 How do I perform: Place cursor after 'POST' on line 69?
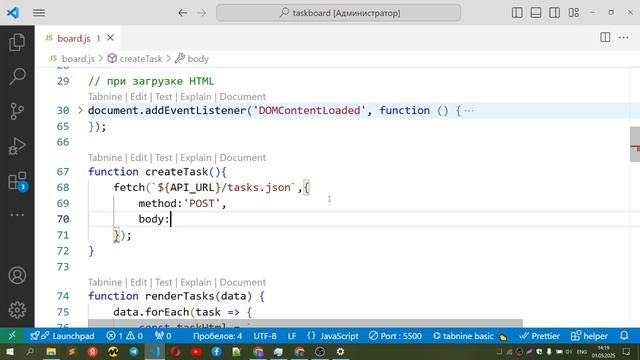221,203
